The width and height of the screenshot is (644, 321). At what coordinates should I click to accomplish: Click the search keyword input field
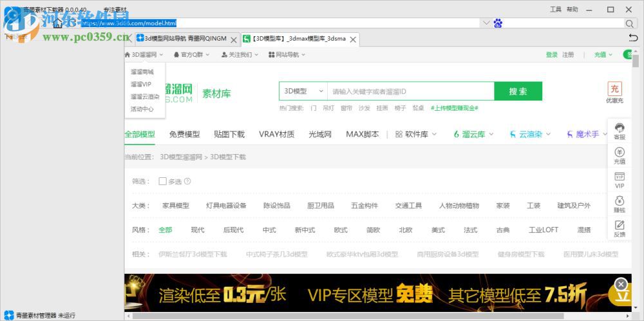pos(411,92)
